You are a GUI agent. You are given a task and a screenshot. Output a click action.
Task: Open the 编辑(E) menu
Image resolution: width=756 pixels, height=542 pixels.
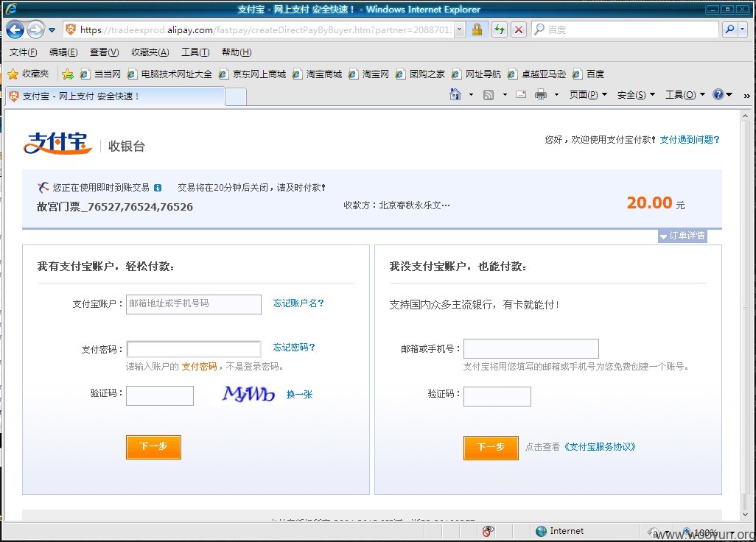[63, 52]
